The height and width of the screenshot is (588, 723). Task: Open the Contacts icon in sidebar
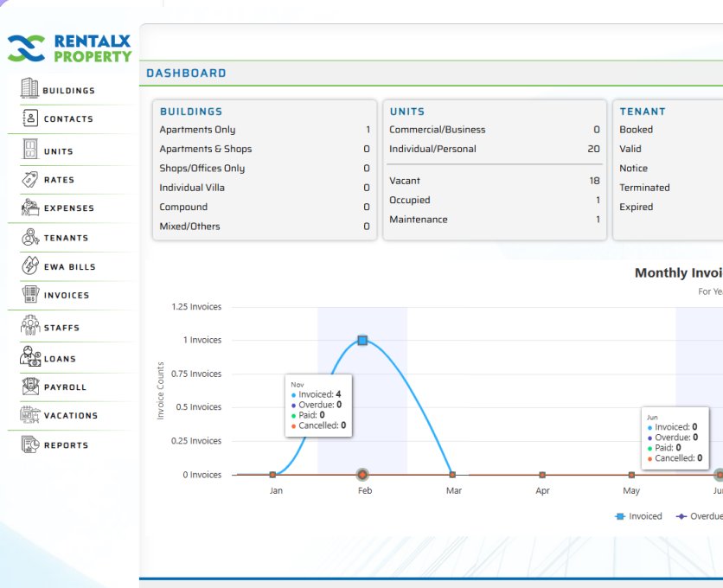29,118
